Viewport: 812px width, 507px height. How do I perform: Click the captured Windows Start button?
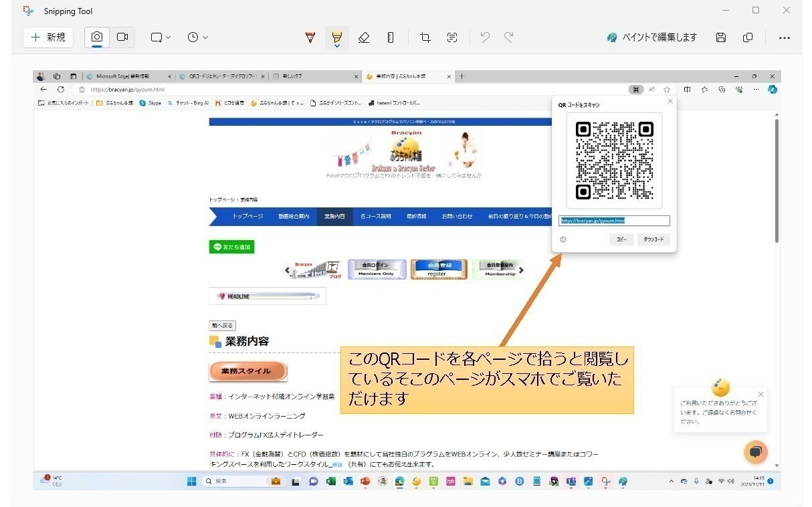192,481
